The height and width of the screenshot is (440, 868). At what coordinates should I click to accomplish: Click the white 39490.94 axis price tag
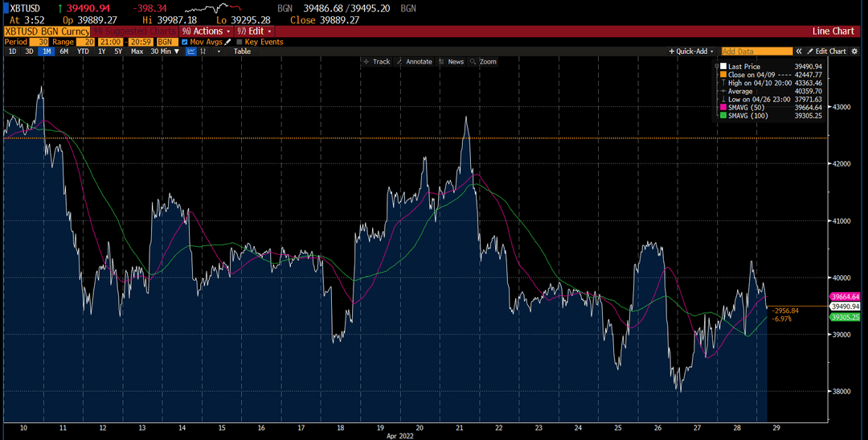click(x=845, y=306)
